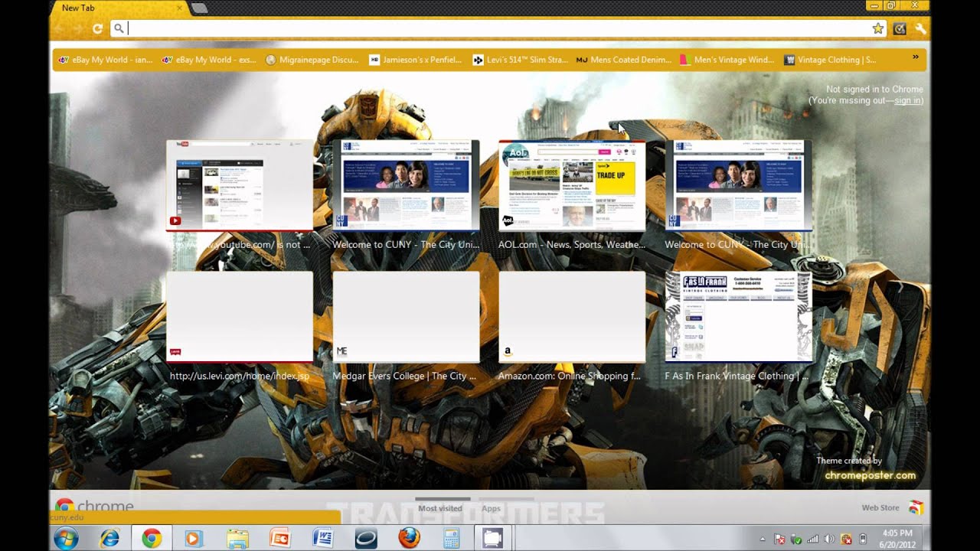The width and height of the screenshot is (980, 551).
Task: Click the screen recorder taskbar icon
Action: (x=492, y=539)
